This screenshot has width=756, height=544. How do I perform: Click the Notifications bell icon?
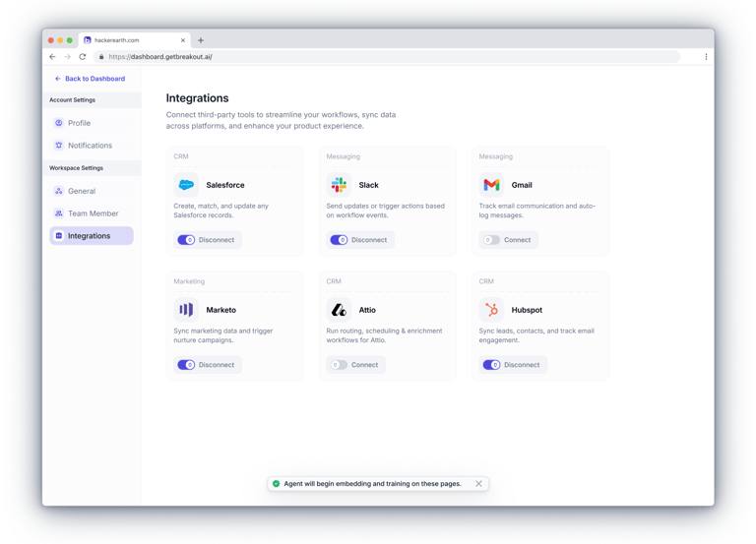coord(59,145)
